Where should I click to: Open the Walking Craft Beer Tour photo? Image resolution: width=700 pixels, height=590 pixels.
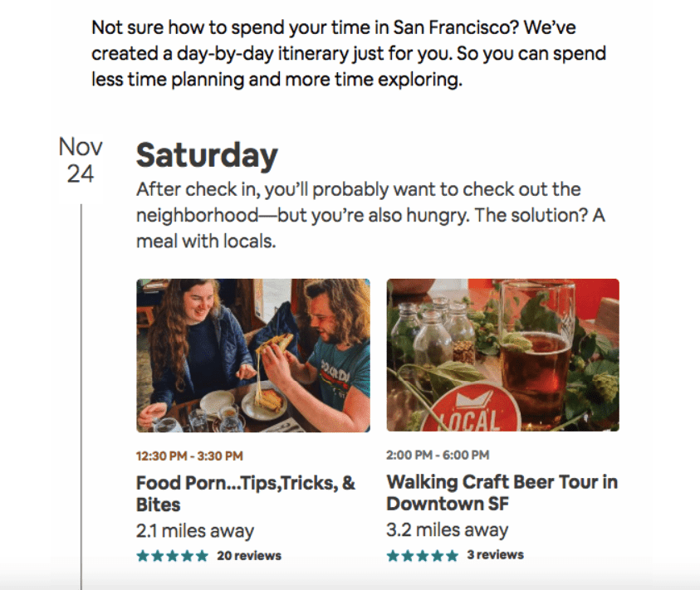(x=502, y=355)
